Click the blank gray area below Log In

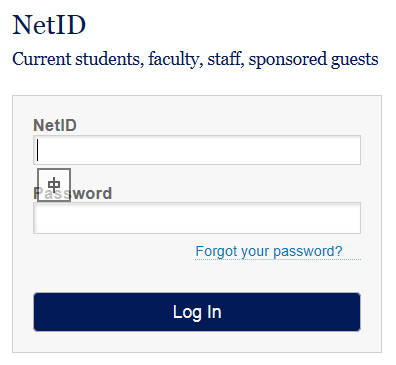click(x=197, y=342)
